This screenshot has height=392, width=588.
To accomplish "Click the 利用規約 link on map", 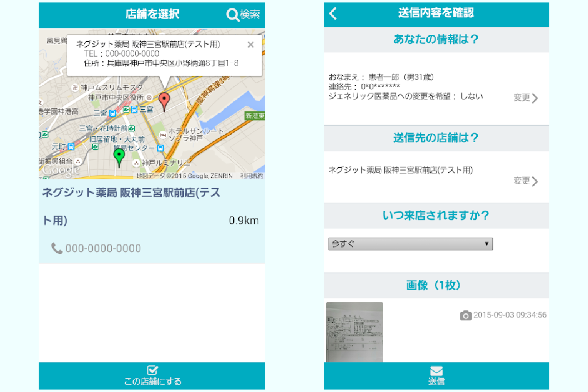I will click(251, 175).
